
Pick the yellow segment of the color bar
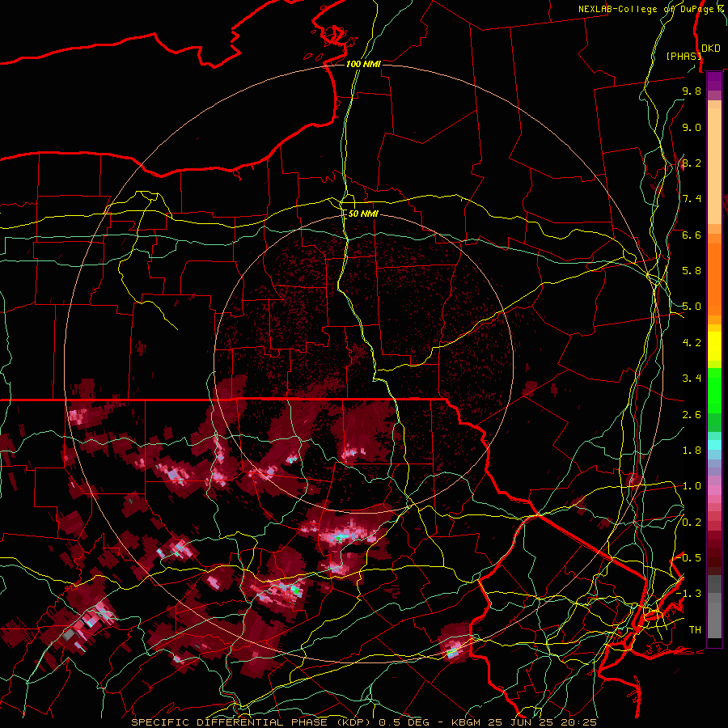[714, 346]
